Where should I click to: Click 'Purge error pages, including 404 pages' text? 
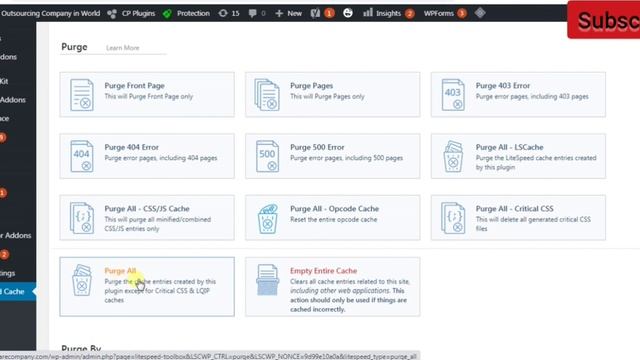coord(161,158)
